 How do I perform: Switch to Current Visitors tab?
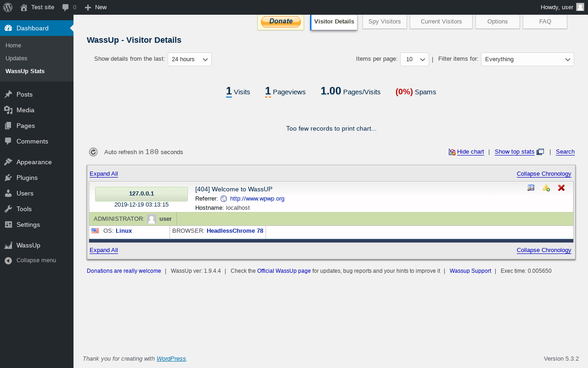click(x=441, y=22)
